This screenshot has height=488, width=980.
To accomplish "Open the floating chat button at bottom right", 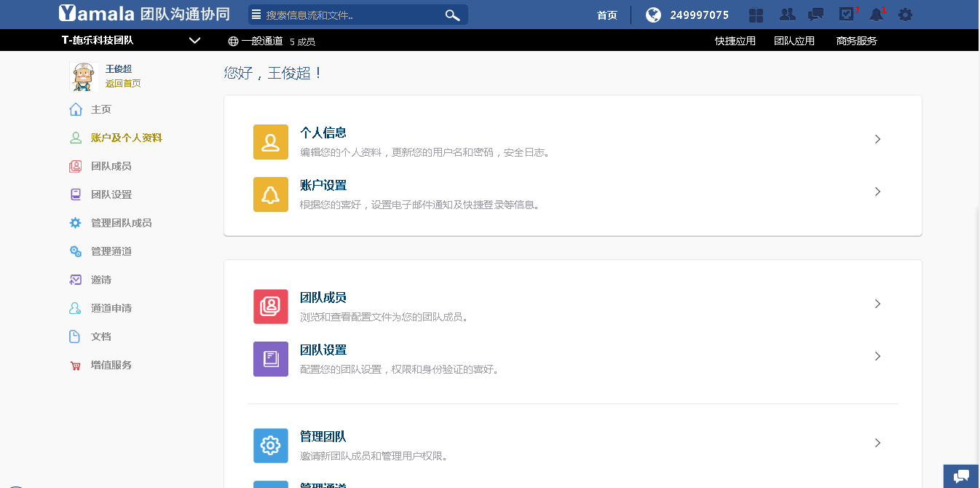I will [x=961, y=476].
